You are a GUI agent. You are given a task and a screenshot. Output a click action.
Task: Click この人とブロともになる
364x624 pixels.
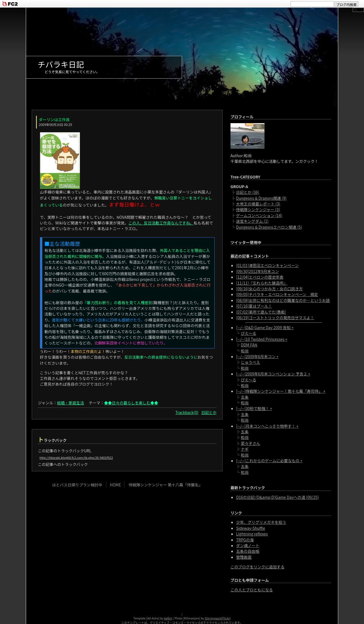[251, 590]
